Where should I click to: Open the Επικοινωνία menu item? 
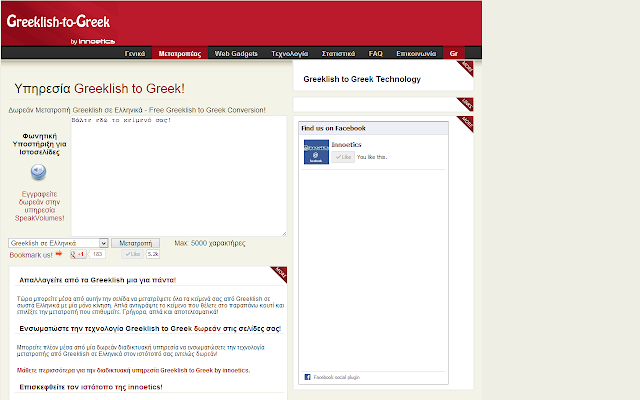coord(416,53)
